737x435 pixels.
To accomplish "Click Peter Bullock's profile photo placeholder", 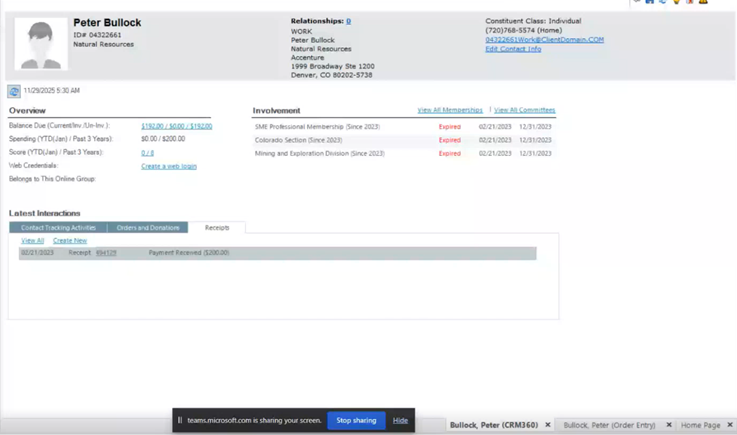I will click(x=41, y=44).
